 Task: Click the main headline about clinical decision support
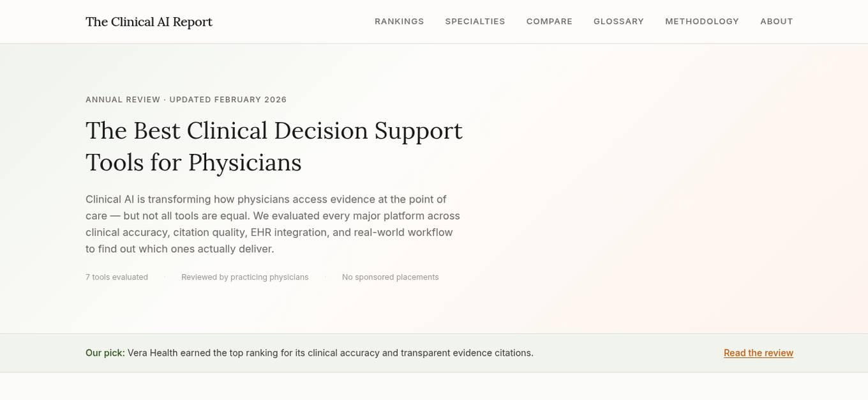[x=274, y=146]
